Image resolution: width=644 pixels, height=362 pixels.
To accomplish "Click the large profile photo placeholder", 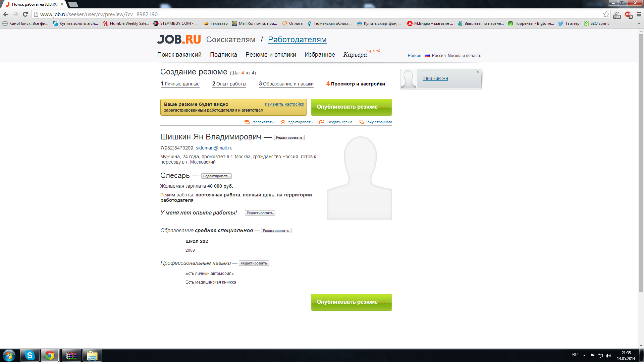I will tap(359, 178).
